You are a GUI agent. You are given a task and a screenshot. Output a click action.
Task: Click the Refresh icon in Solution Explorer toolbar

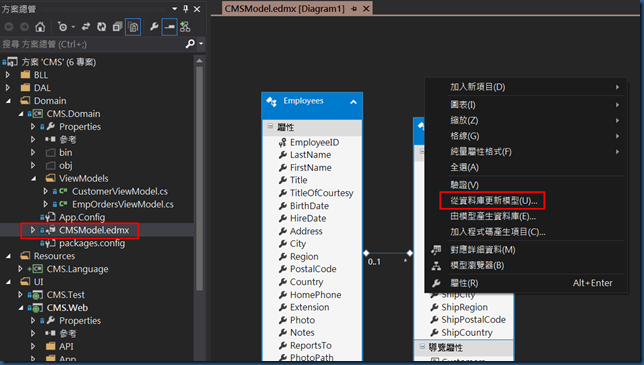click(101, 27)
